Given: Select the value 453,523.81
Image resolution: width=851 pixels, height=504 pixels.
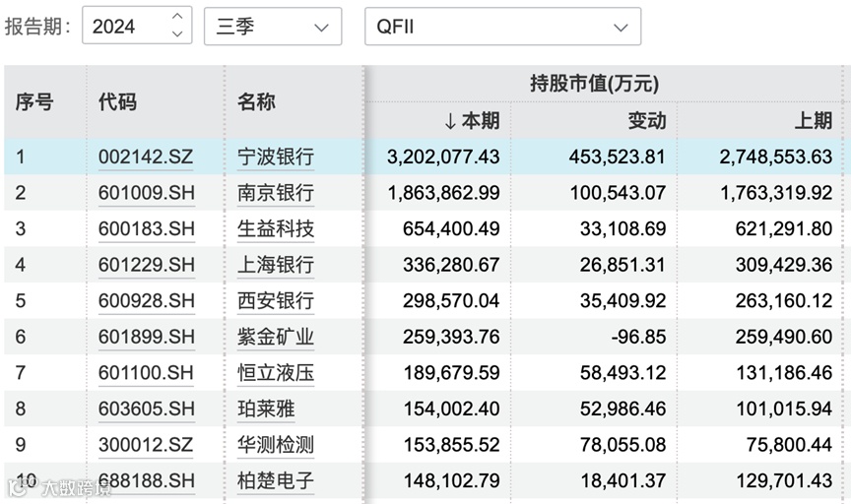Looking at the screenshot, I should 618,157.
